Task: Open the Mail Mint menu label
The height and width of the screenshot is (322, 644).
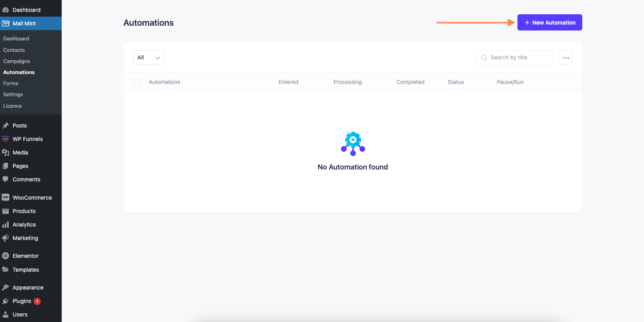Action: coord(24,23)
